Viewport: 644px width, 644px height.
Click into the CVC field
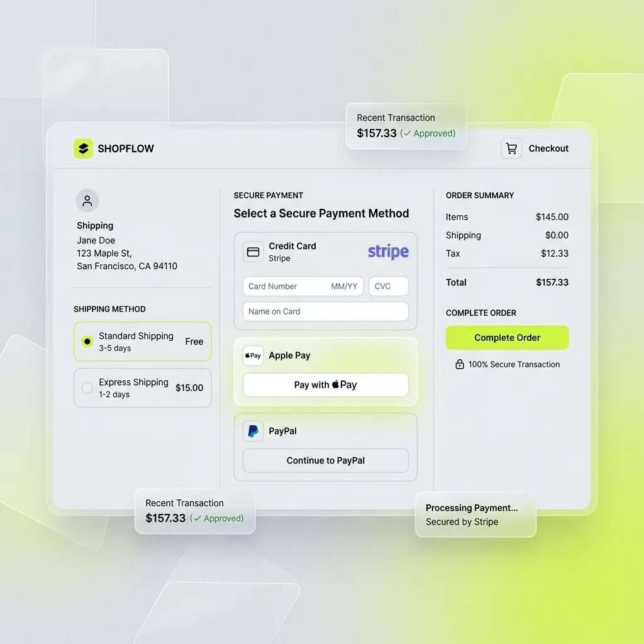[388, 286]
